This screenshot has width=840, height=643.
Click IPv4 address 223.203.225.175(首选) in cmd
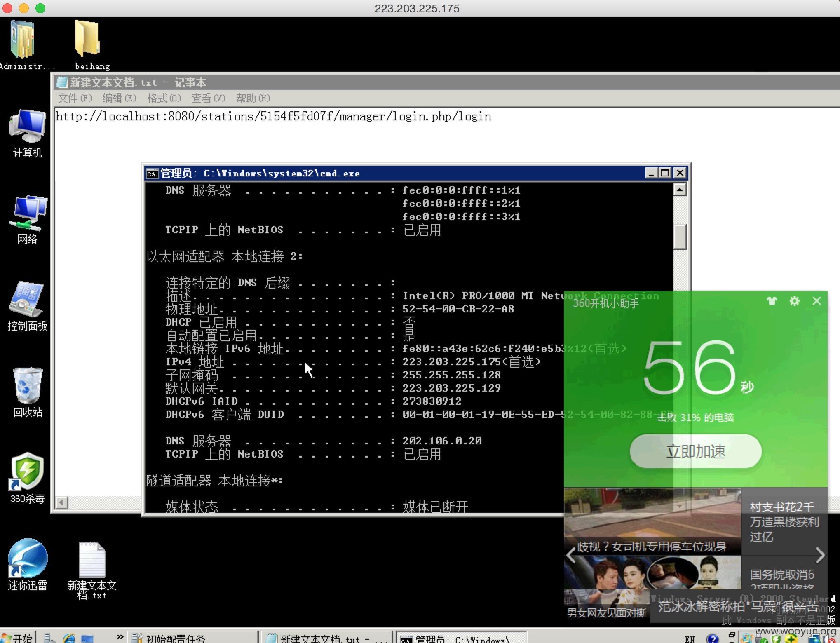pos(471,362)
